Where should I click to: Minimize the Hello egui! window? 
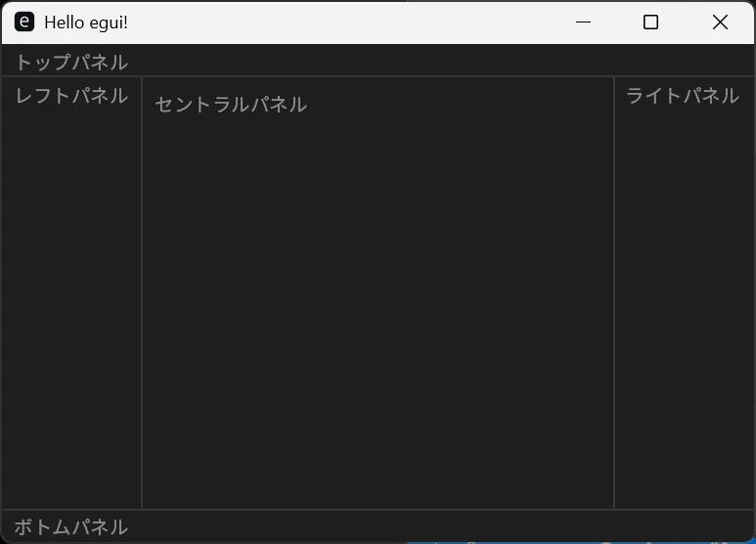583,23
